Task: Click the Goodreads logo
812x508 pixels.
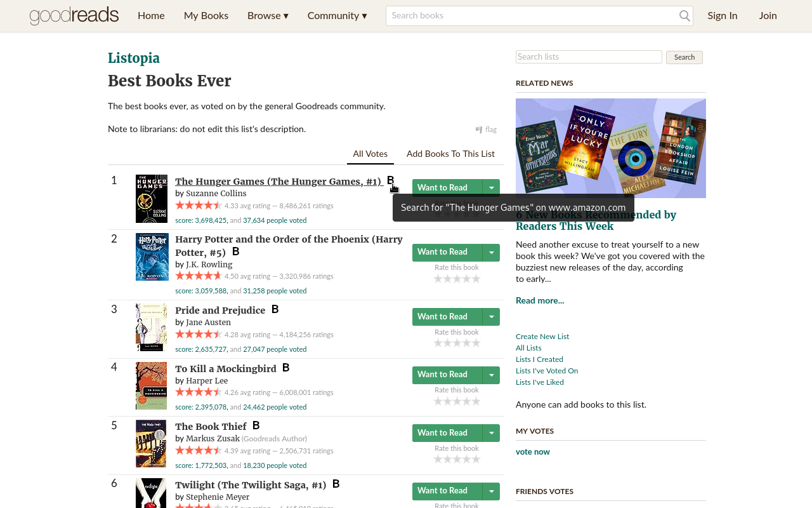Action: click(74, 15)
